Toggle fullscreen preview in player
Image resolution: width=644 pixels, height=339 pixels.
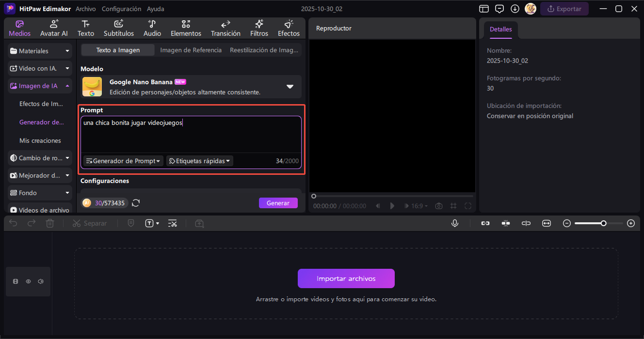click(467, 206)
